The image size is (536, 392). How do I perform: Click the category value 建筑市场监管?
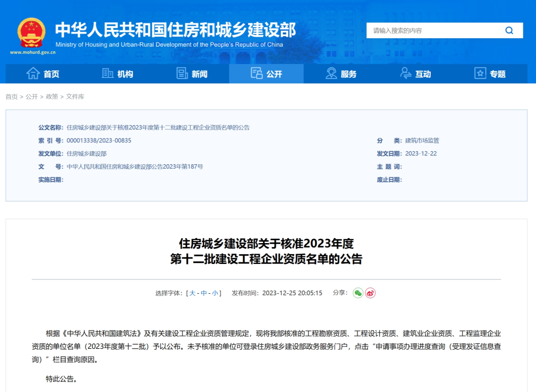[422, 140]
